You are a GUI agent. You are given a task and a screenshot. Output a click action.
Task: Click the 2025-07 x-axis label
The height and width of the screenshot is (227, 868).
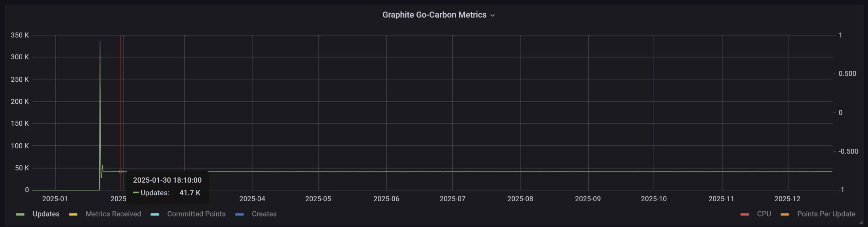coord(452,199)
